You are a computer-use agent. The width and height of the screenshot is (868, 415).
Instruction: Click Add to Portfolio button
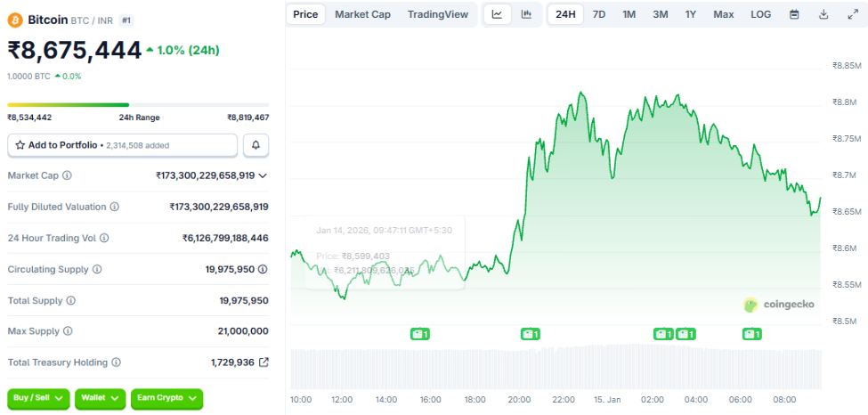[122, 145]
